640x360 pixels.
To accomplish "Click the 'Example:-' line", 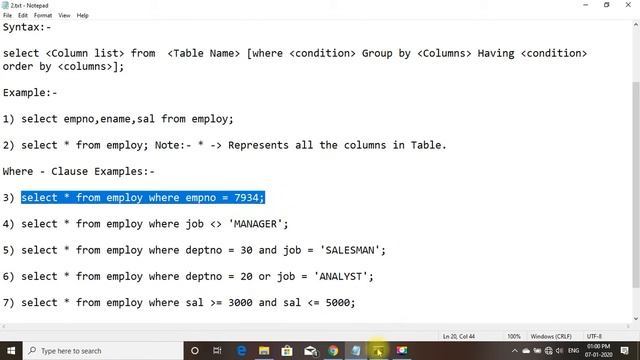I will (30, 93).
